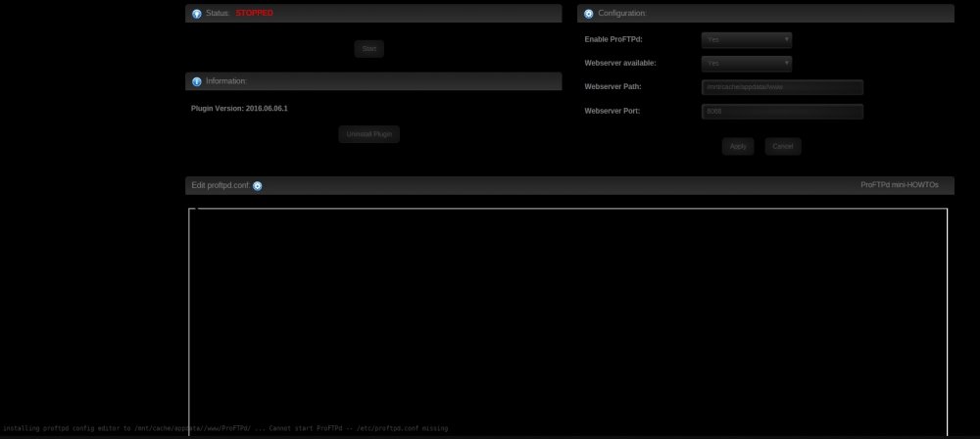This screenshot has height=439, width=980.
Task: Click the Enable ProFTPd label
Action: click(613, 39)
